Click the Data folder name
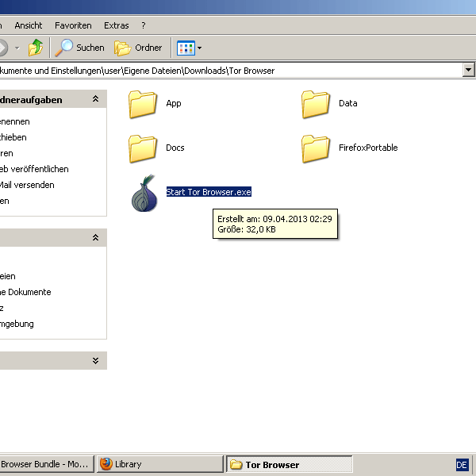The height and width of the screenshot is (476, 476). tap(348, 103)
